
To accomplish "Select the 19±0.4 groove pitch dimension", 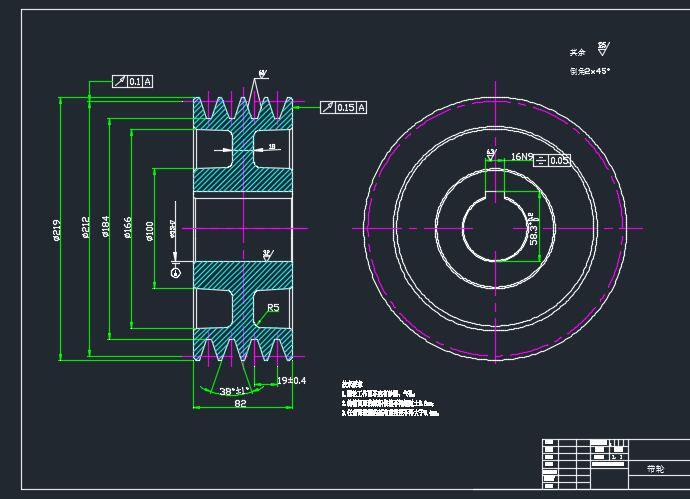I will coord(291,380).
